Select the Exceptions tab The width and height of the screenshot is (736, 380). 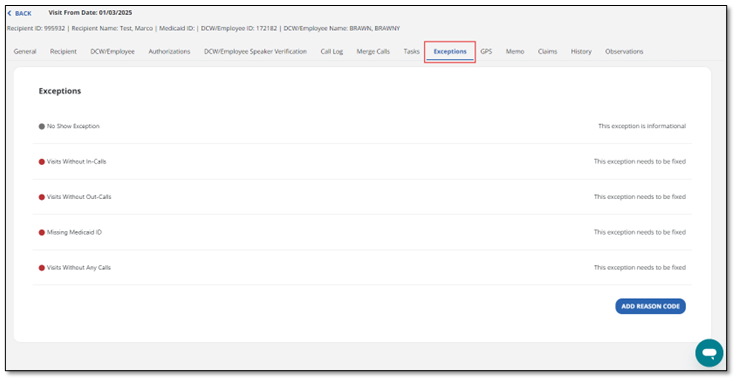[450, 52]
